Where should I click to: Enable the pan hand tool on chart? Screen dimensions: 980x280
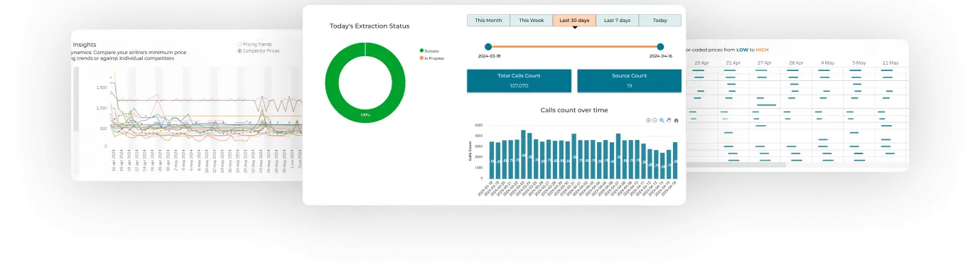point(669,120)
